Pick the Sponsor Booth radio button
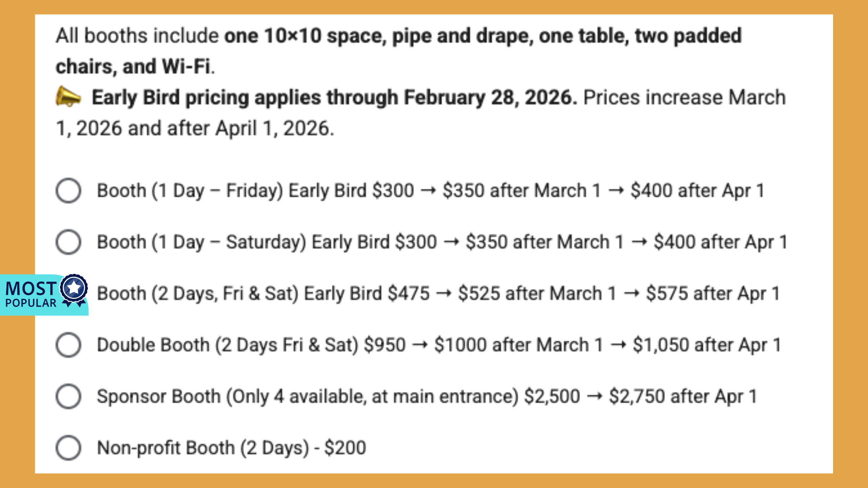868x488 pixels. click(x=68, y=396)
